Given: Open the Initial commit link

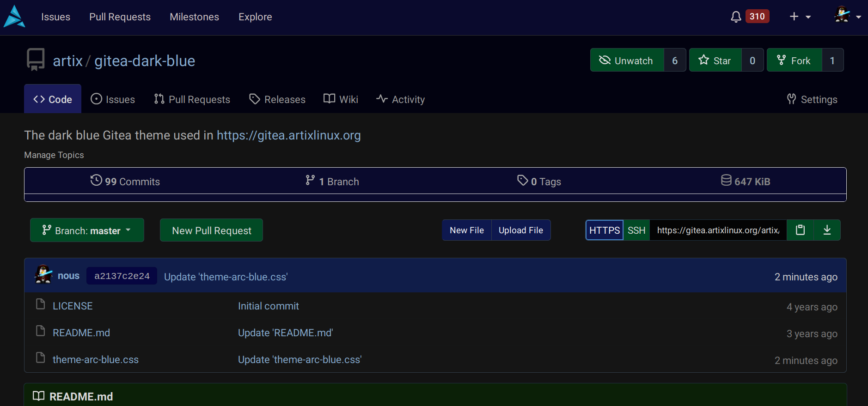Looking at the screenshot, I should point(269,306).
